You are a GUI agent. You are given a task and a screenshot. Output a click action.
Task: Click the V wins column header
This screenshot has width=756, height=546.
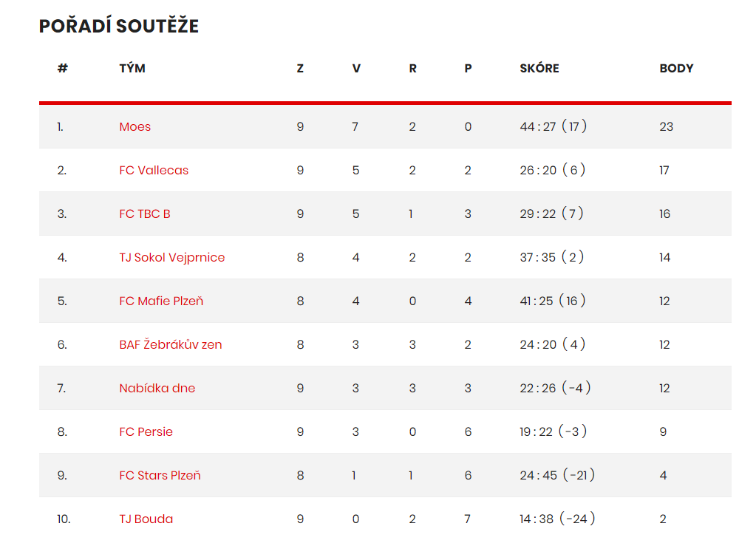[x=355, y=69]
